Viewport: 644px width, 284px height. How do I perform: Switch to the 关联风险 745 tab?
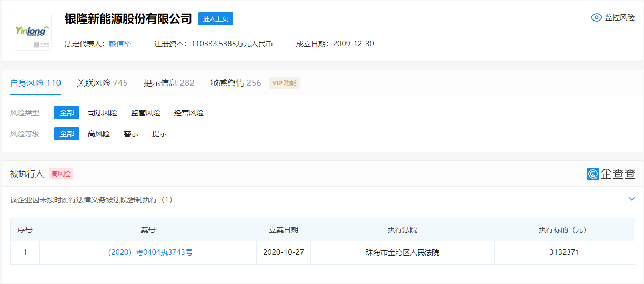pos(102,83)
